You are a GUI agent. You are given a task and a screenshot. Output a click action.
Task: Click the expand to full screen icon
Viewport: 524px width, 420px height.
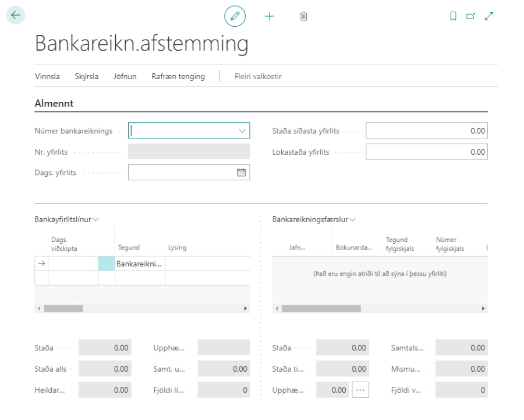point(488,16)
